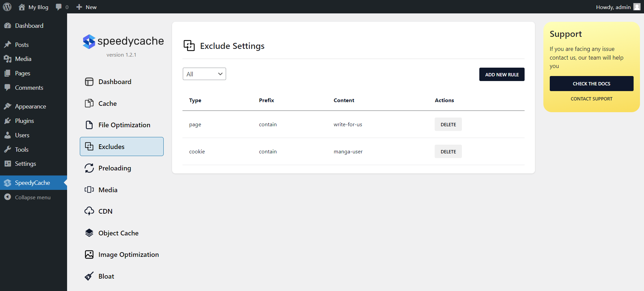Click the Image Optimization picture icon
This screenshot has width=644, height=291.
click(x=89, y=254)
